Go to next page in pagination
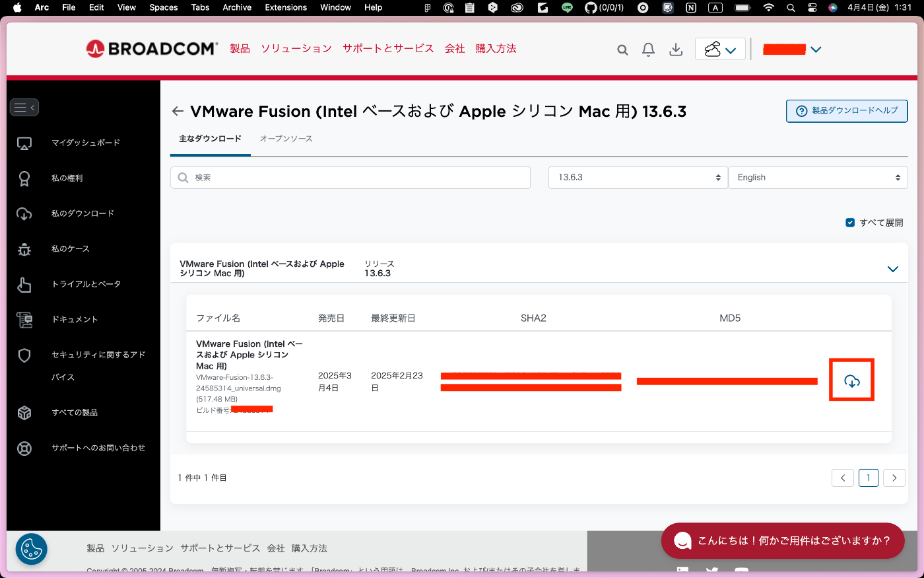924x578 pixels. point(894,478)
